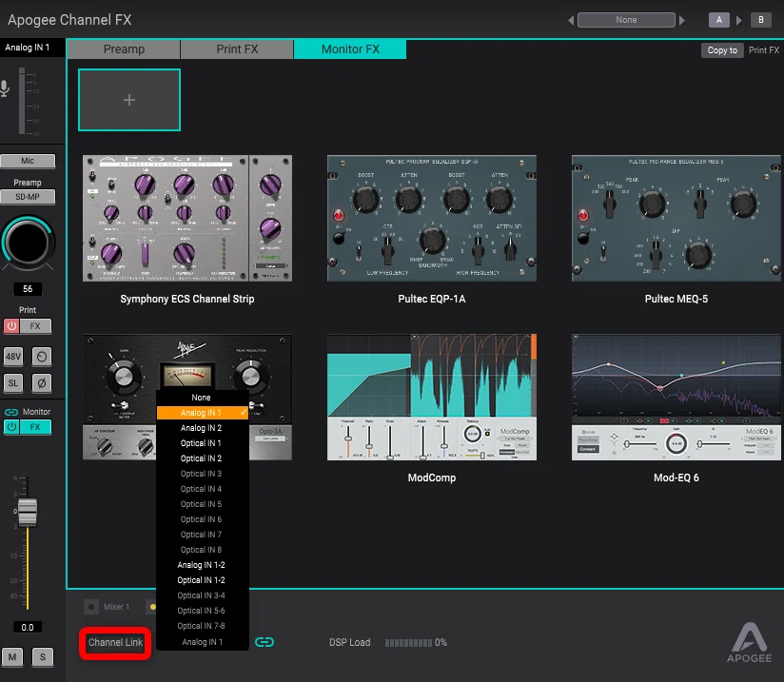Toggle the Mixer 1 checkbox

pyautogui.click(x=91, y=607)
